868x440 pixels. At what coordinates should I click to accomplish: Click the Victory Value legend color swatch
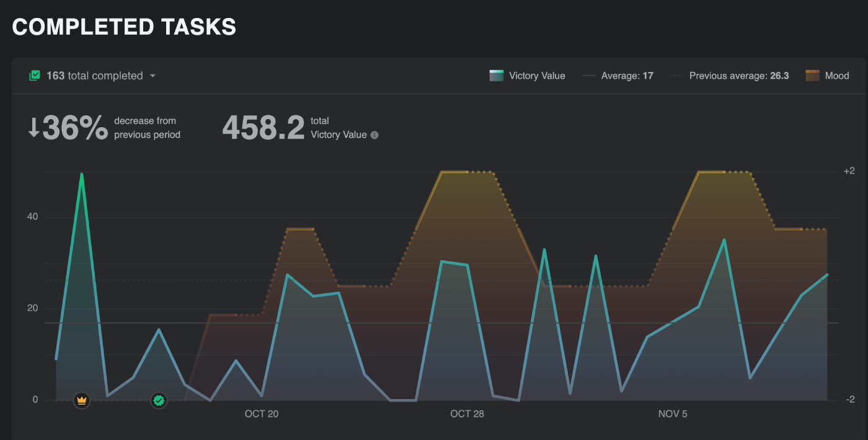point(496,76)
